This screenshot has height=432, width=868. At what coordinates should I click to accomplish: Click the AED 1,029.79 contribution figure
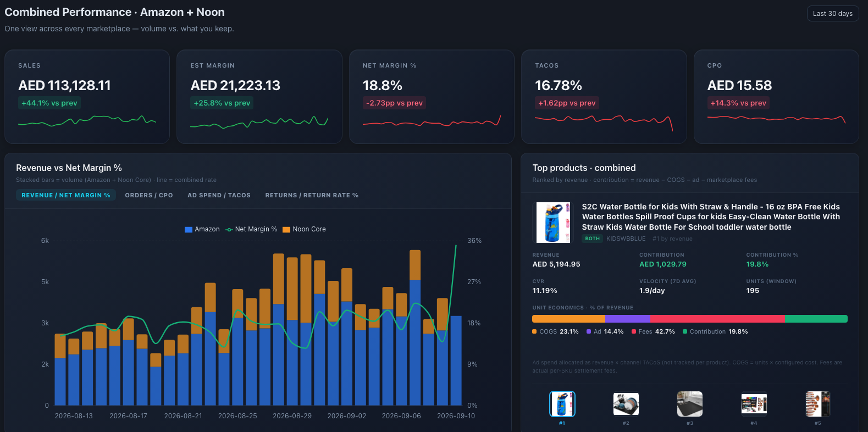click(x=663, y=264)
